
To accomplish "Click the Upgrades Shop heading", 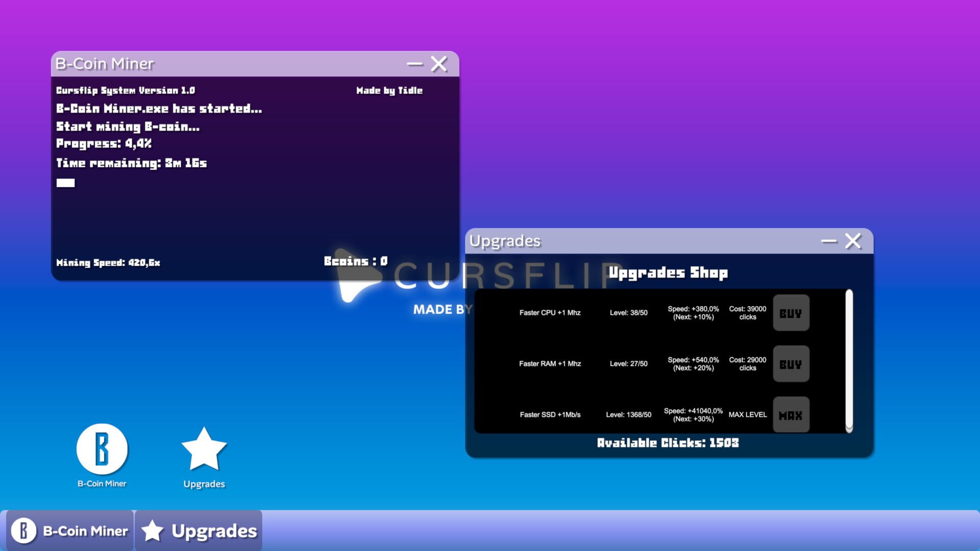I will [668, 273].
